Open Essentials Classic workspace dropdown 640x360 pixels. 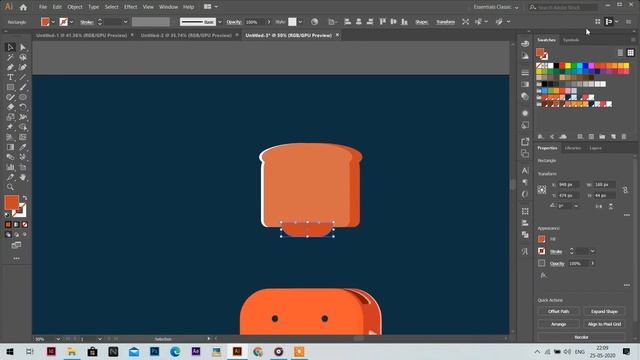(x=496, y=7)
